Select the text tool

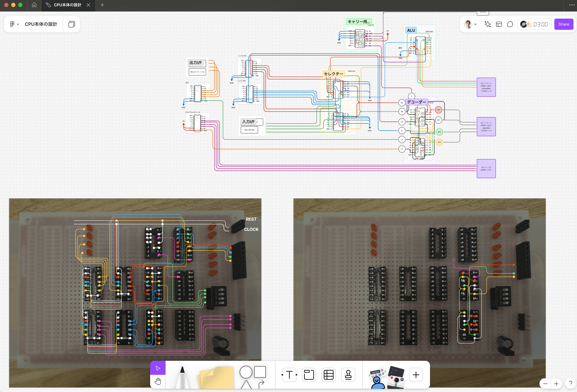(289, 375)
